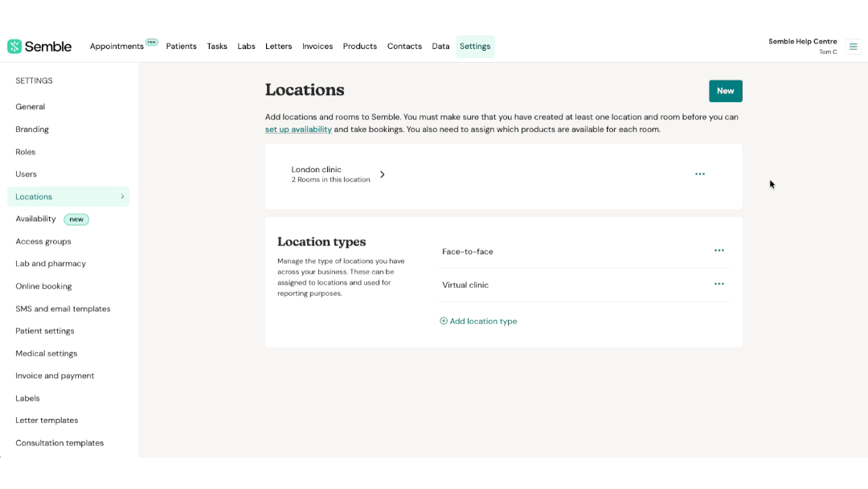Screen dimensions: 868x489
Task: Select the Face-to-face location type row
Action: click(x=583, y=252)
